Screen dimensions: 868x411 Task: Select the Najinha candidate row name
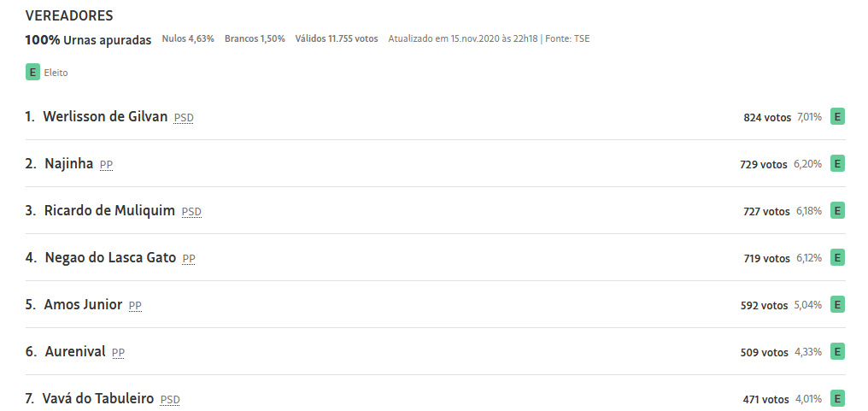coord(68,164)
